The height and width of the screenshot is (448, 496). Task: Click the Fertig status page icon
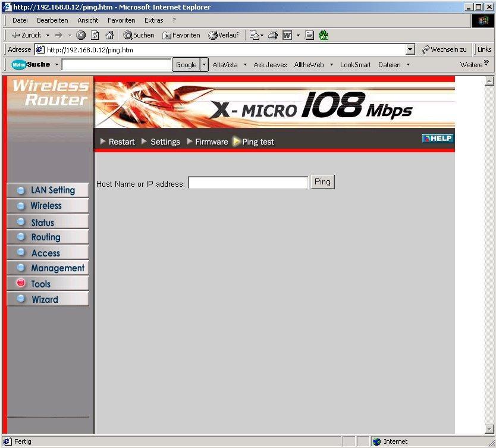tap(7, 441)
